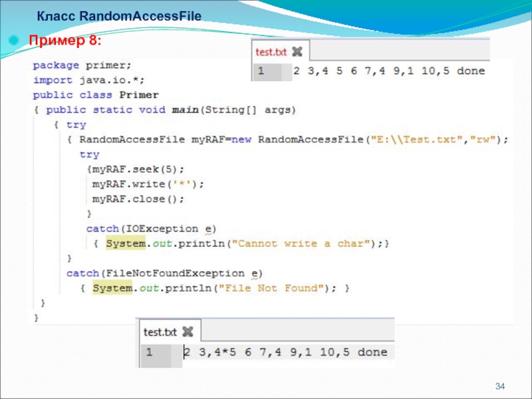This screenshot has width=532, height=399.
Task: Click upper file content ending 'done'
Action: [389, 71]
